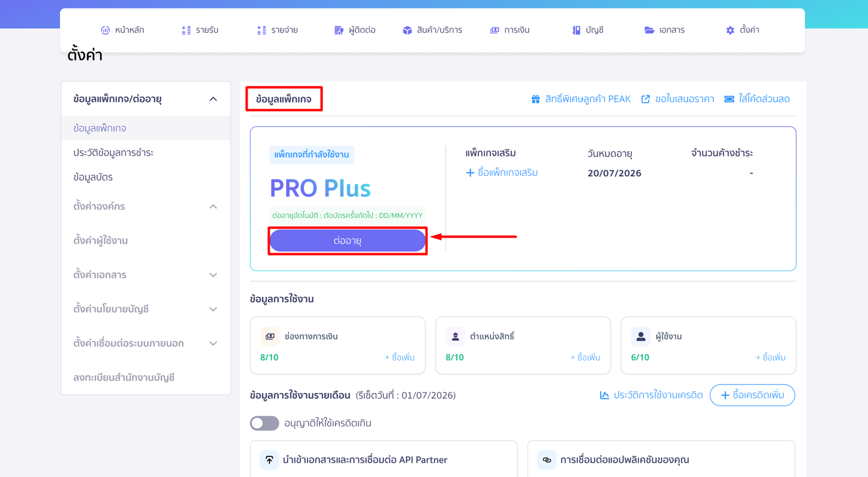Click the folder icon next to เอกสาร
The width and height of the screenshot is (868, 477).
[649, 30]
